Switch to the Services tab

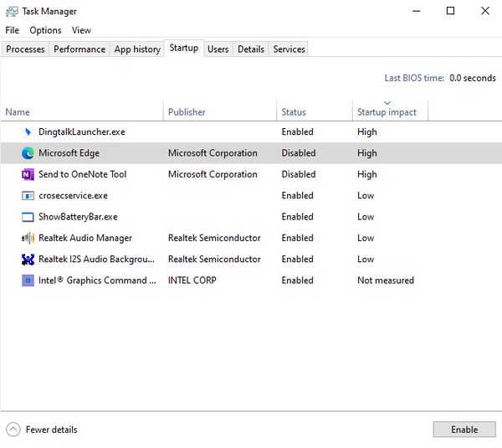289,49
